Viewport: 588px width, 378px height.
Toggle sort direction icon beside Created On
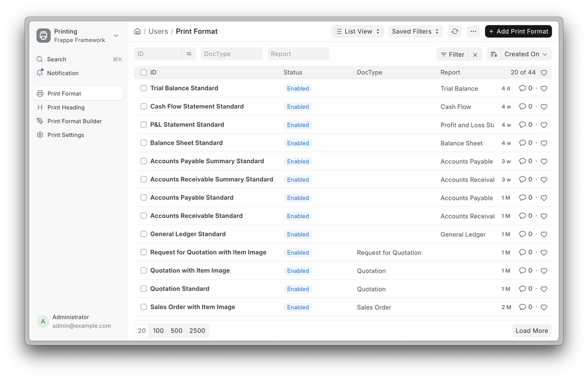[x=494, y=55]
